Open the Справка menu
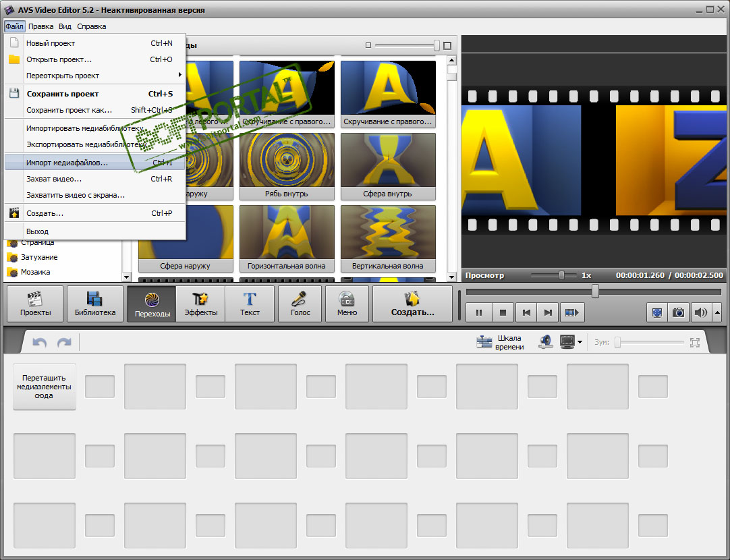730x560 pixels. [x=91, y=26]
